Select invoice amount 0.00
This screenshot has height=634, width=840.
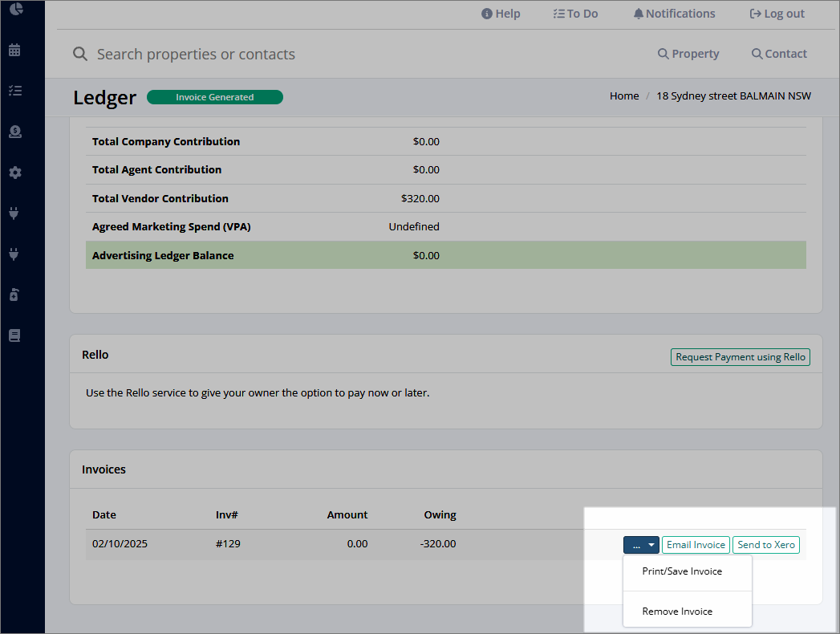click(x=357, y=544)
